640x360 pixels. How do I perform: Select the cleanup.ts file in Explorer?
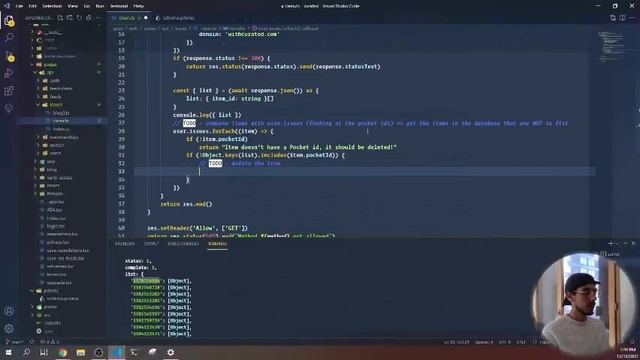pos(61,121)
